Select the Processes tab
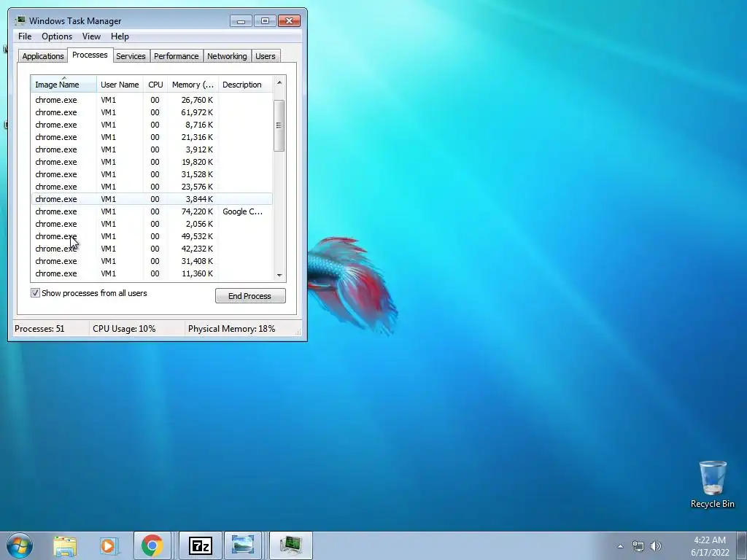This screenshot has width=747, height=560. coord(90,55)
